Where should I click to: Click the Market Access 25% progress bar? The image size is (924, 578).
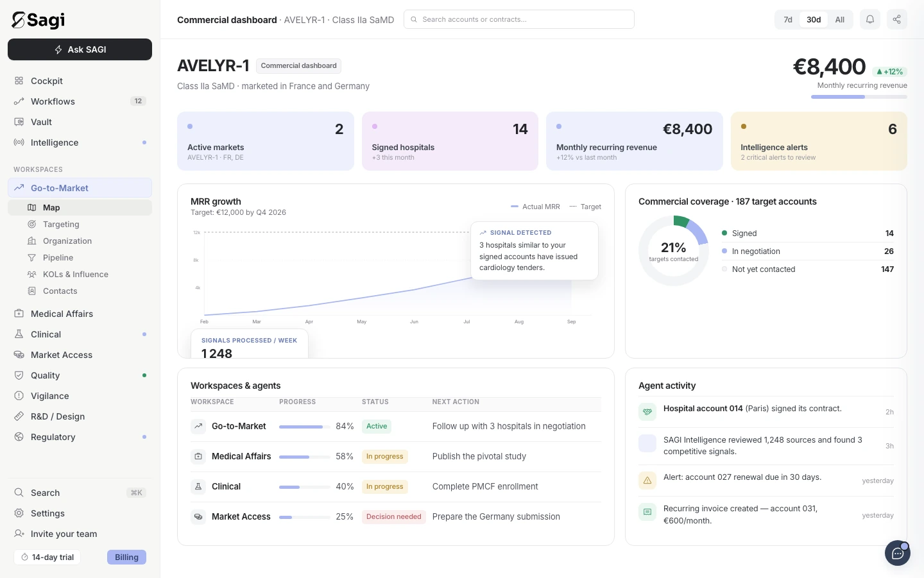click(x=305, y=517)
